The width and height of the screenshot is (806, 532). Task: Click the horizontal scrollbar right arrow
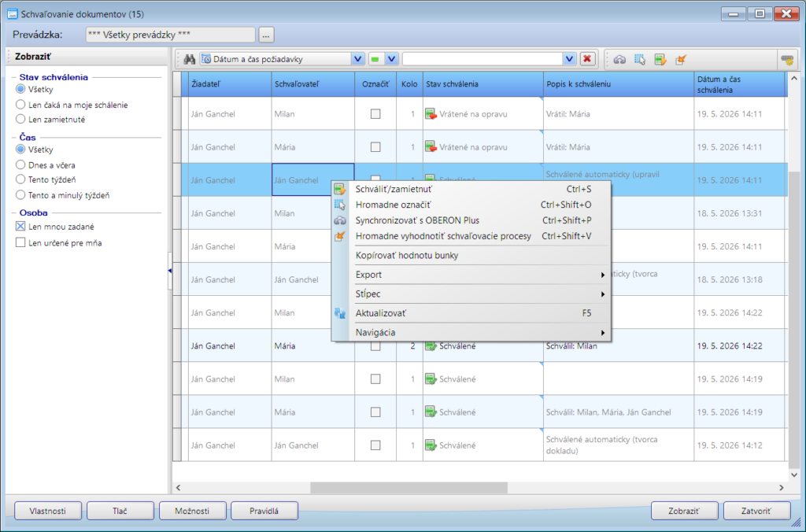782,487
